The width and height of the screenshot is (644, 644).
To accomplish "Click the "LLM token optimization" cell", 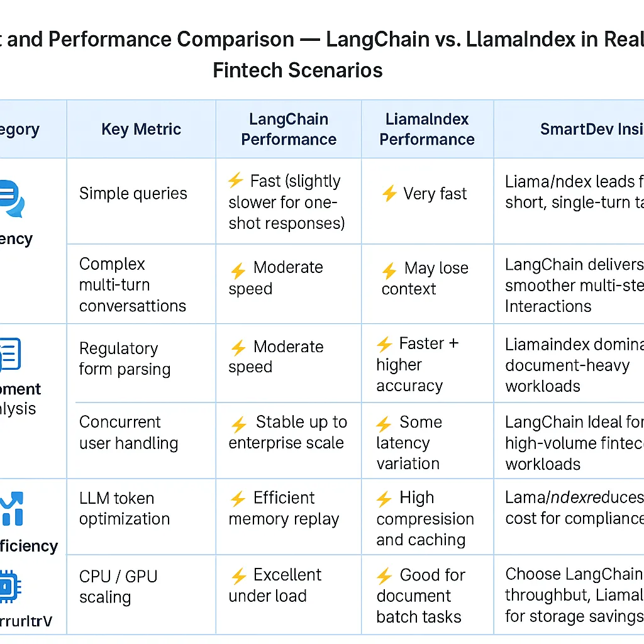I will [125, 509].
